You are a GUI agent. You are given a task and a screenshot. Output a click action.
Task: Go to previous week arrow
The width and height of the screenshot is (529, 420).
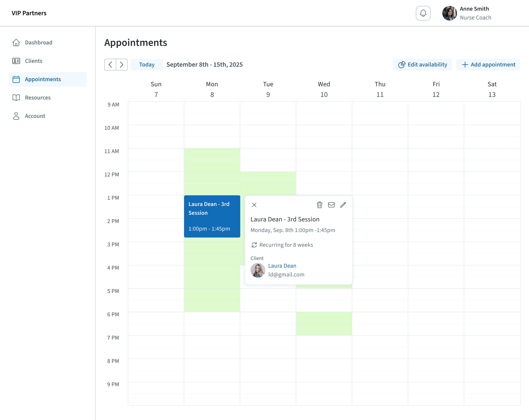click(x=110, y=65)
